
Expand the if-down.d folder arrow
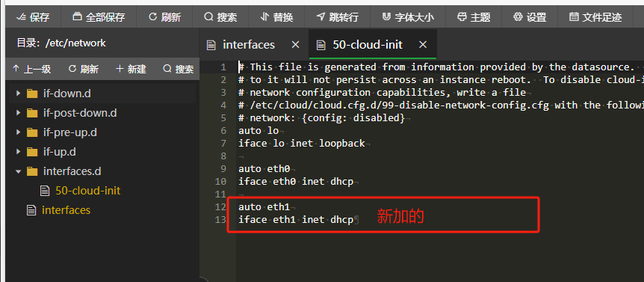click(18, 94)
